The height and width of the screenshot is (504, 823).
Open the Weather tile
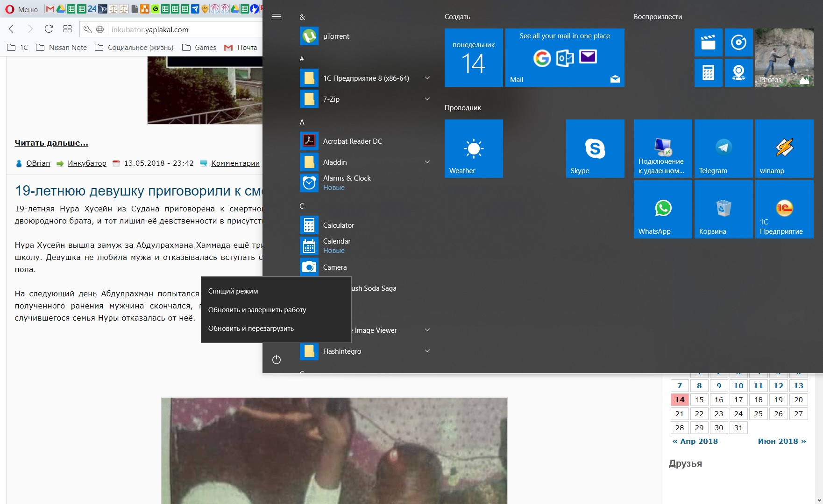pyautogui.click(x=474, y=148)
